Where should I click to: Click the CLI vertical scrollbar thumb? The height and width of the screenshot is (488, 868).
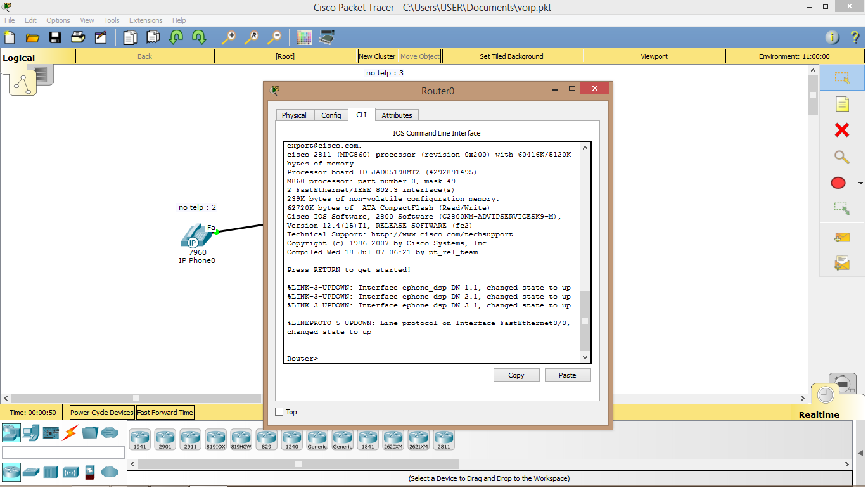(x=585, y=320)
